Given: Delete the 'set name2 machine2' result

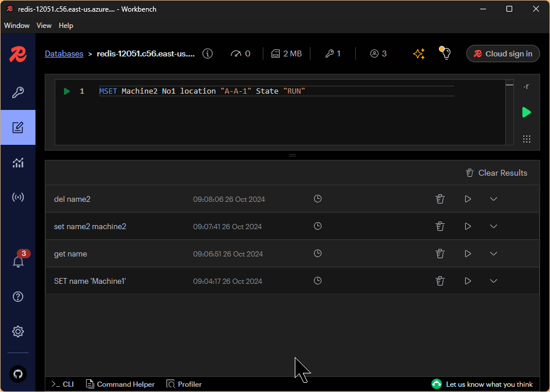Looking at the screenshot, I should [x=440, y=226].
